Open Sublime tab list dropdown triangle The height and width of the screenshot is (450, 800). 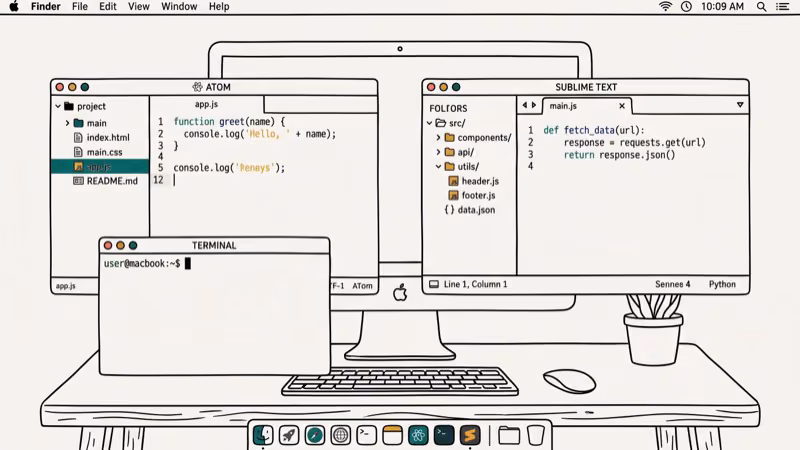[x=740, y=105]
